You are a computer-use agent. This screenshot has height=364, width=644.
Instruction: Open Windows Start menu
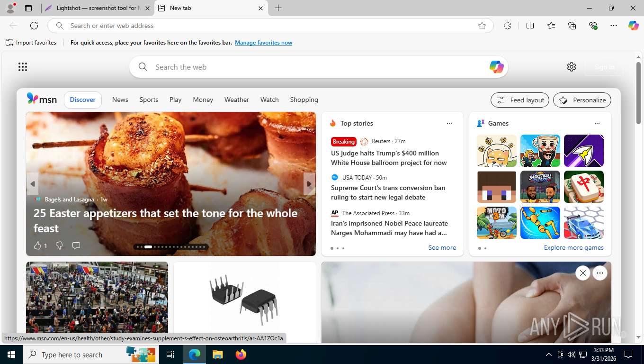[11, 355]
